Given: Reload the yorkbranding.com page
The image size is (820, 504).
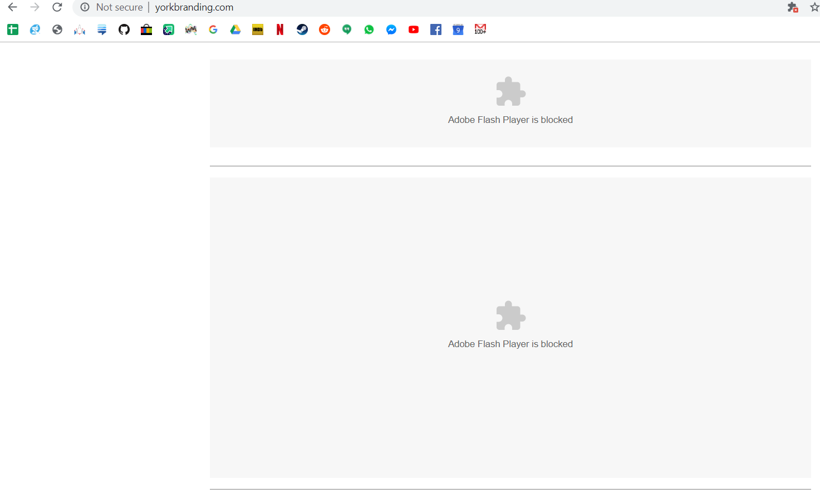Looking at the screenshot, I should pos(57,7).
